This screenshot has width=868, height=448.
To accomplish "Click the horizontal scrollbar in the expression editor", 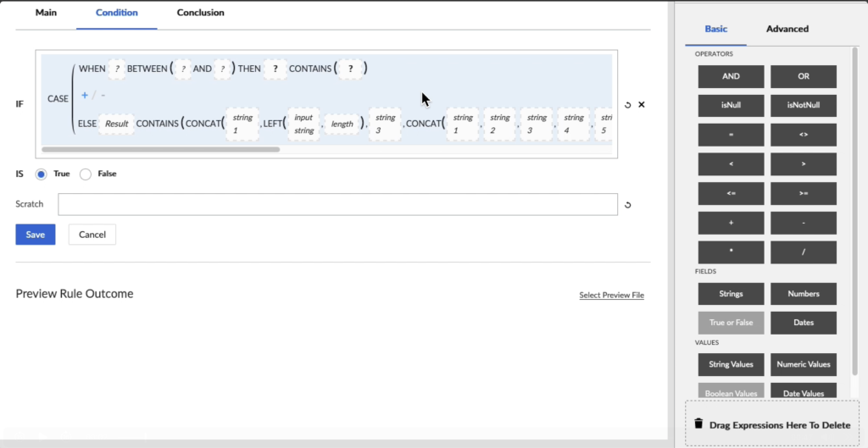I will coord(161,150).
